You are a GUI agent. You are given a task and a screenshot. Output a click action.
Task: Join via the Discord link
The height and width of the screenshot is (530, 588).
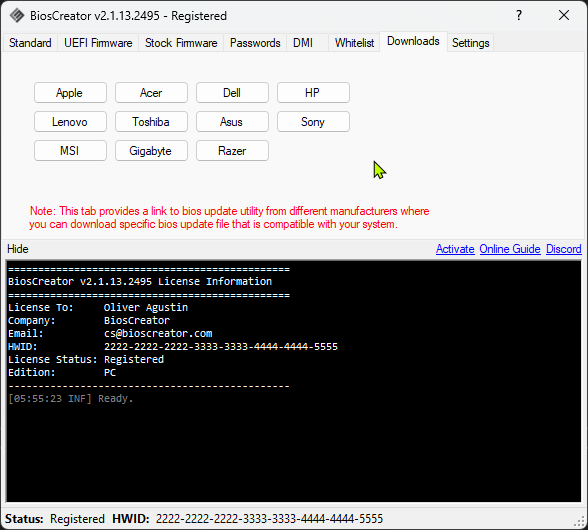point(564,249)
